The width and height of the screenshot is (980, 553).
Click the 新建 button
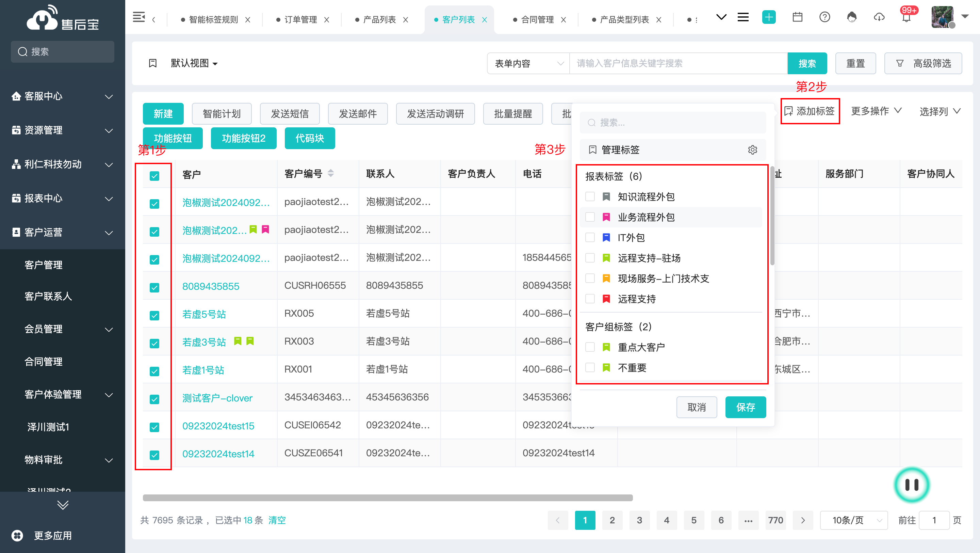pyautogui.click(x=163, y=114)
